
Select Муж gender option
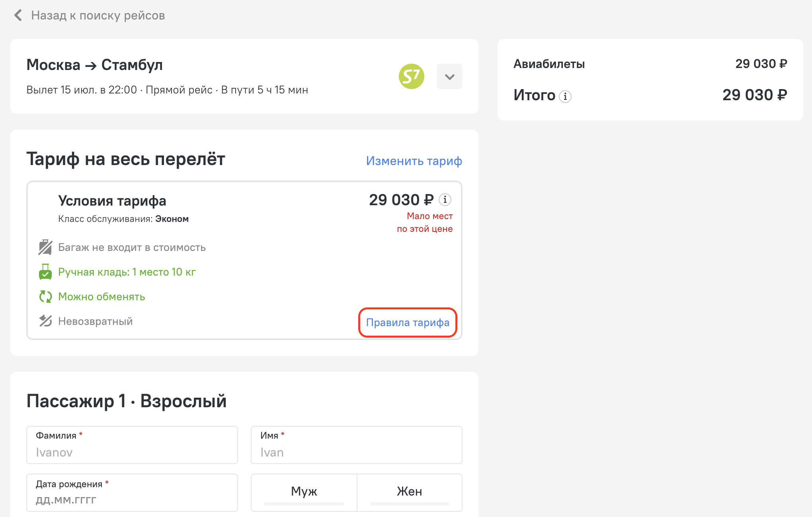pyautogui.click(x=304, y=492)
